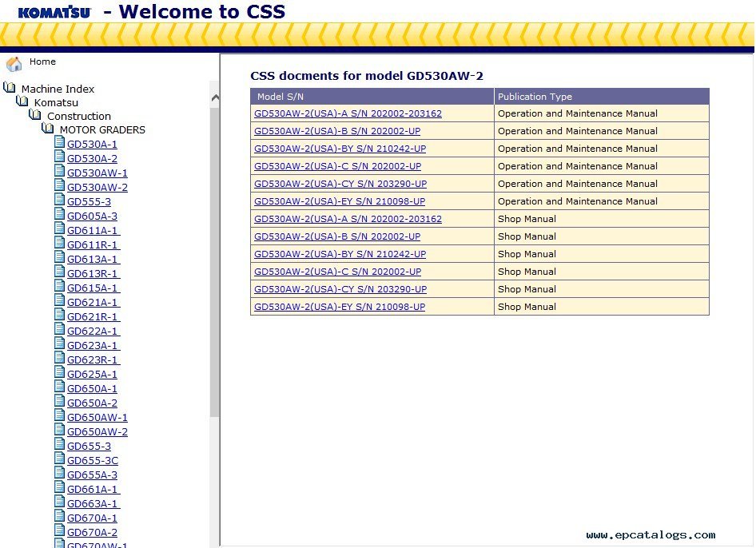Click the document icon beside GD670A-2
756x548 pixels.
point(59,530)
